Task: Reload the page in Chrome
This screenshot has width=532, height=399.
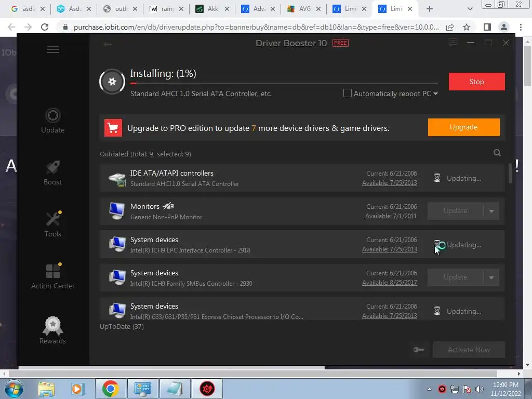Action: (45, 27)
